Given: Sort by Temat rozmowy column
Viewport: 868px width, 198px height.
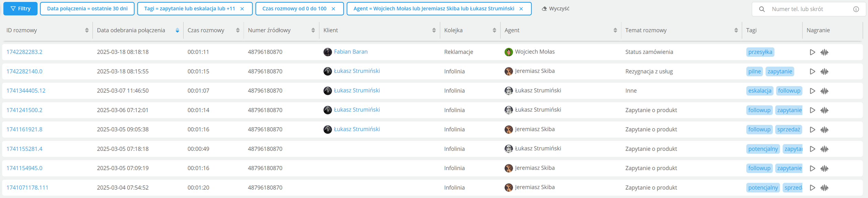Looking at the screenshot, I should (x=736, y=30).
